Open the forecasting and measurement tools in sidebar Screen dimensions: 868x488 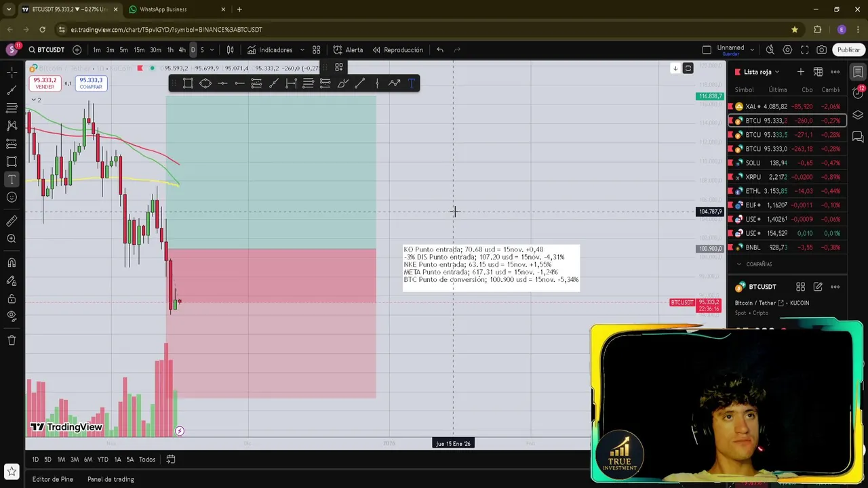(x=12, y=144)
